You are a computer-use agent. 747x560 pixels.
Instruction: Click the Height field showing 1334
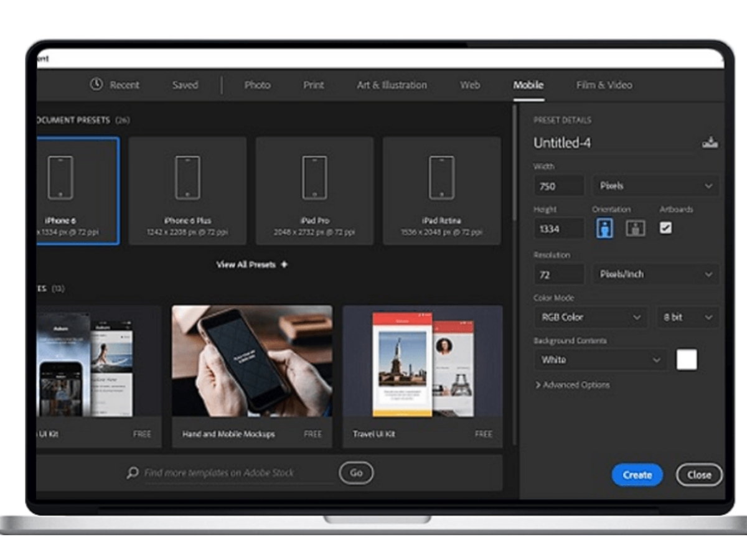point(559,228)
